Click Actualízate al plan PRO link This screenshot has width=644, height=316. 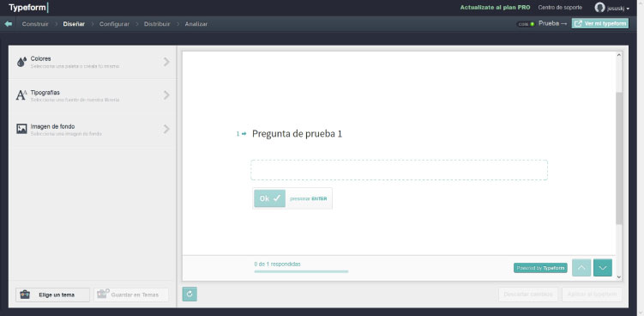tap(495, 8)
